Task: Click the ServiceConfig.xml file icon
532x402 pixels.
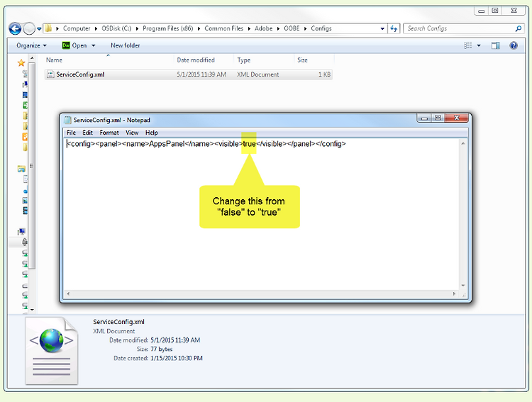Action: click(50, 74)
